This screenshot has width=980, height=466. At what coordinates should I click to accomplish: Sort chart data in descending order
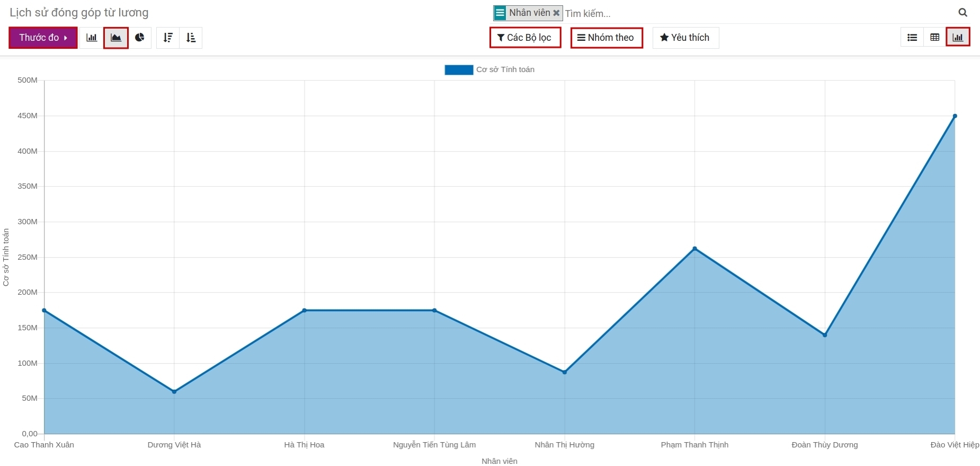click(x=168, y=38)
